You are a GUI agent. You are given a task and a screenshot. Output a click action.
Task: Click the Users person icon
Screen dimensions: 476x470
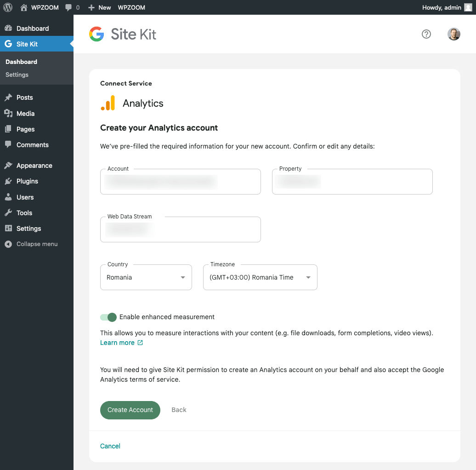click(8, 197)
